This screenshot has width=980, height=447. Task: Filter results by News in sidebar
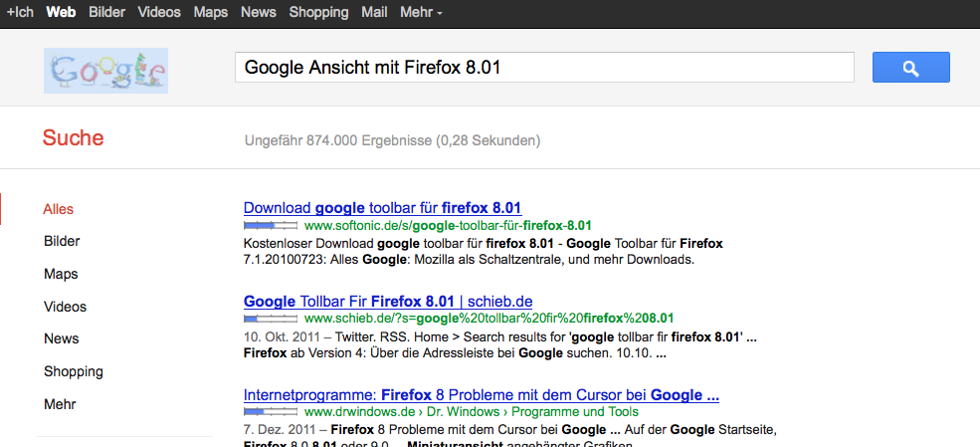coord(62,338)
